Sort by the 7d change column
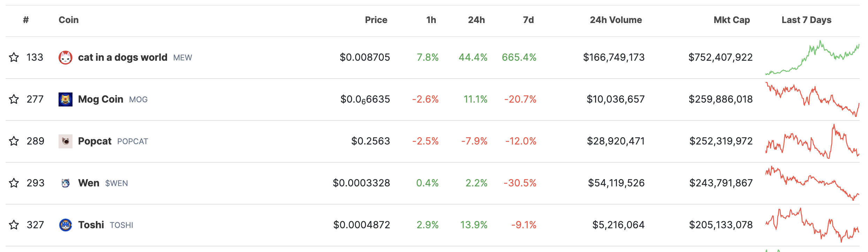 coord(528,20)
